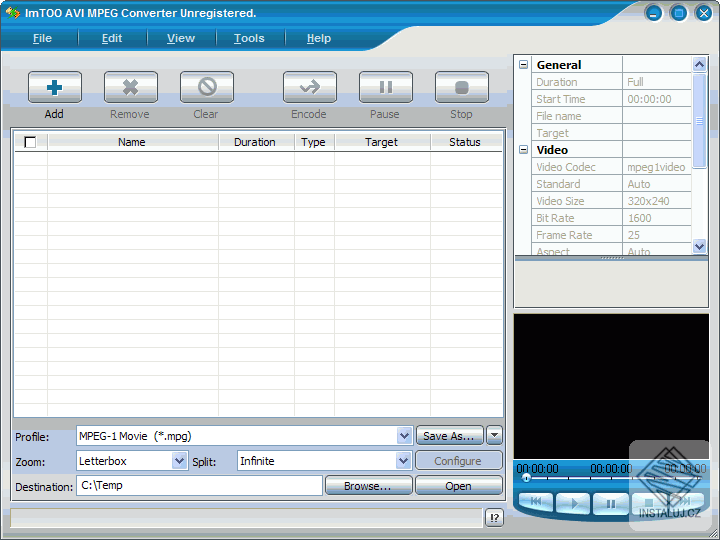Click the properties scroll down arrow
720x540 pixels.
point(699,246)
